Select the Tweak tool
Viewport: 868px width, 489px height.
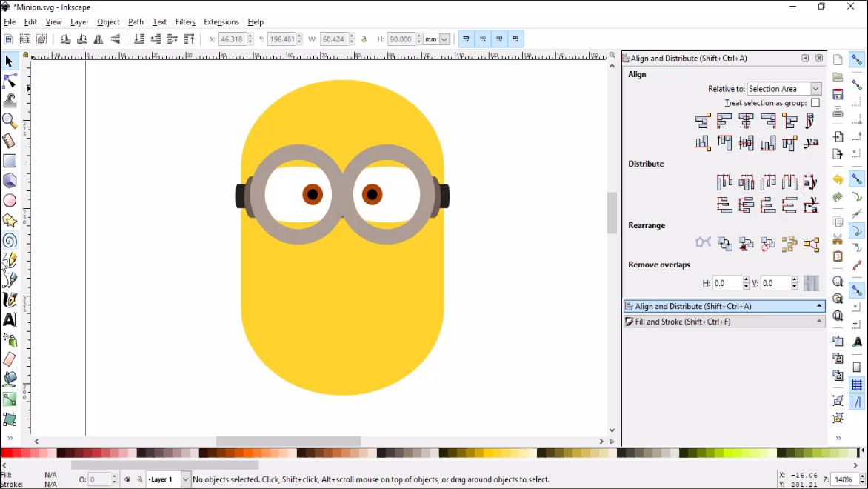[x=10, y=101]
